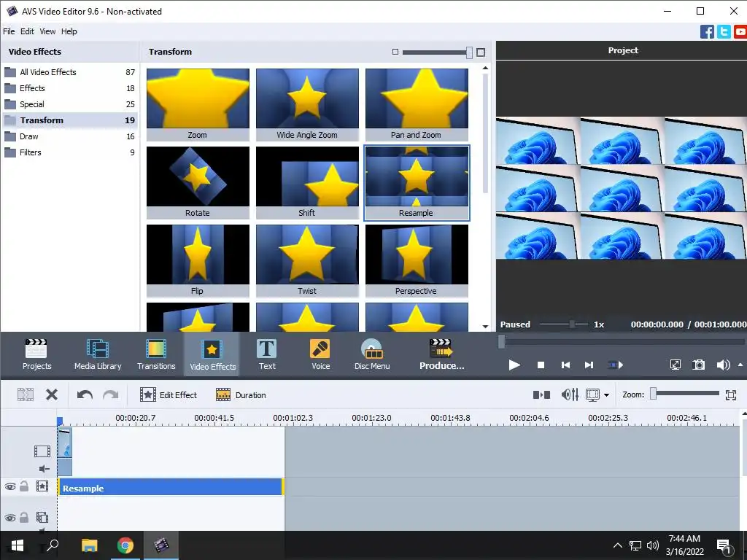Redo the last action
The image size is (747, 560).
pyautogui.click(x=111, y=394)
